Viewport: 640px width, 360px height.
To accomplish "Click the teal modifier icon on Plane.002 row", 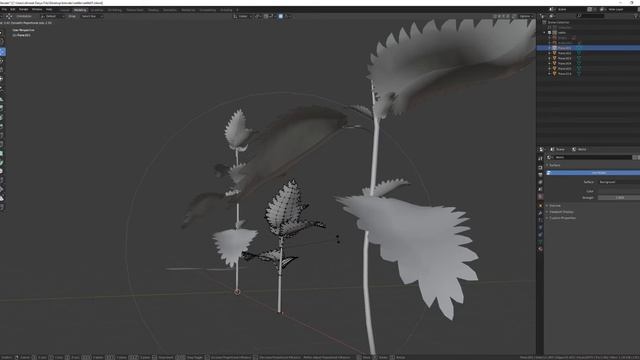I will pyautogui.click(x=579, y=53).
